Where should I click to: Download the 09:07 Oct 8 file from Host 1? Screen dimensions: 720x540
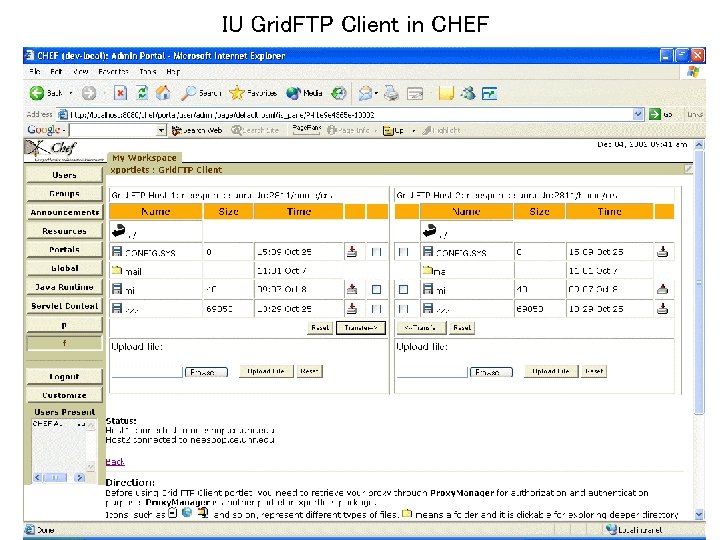(352, 289)
